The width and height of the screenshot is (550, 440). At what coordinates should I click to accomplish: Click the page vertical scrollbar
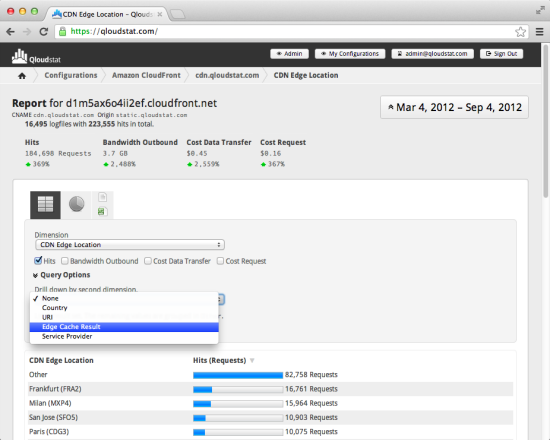point(546,121)
